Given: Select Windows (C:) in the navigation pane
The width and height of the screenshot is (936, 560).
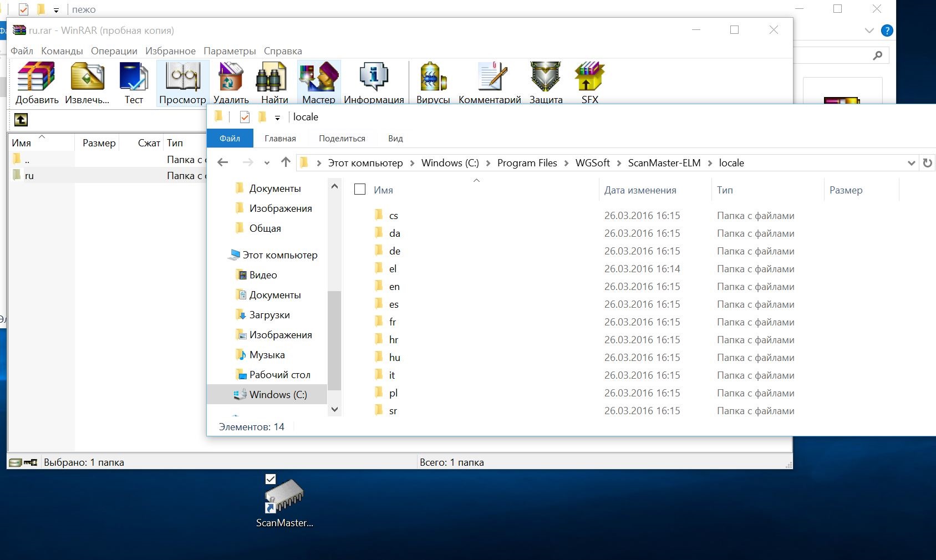Looking at the screenshot, I should tap(267, 394).
